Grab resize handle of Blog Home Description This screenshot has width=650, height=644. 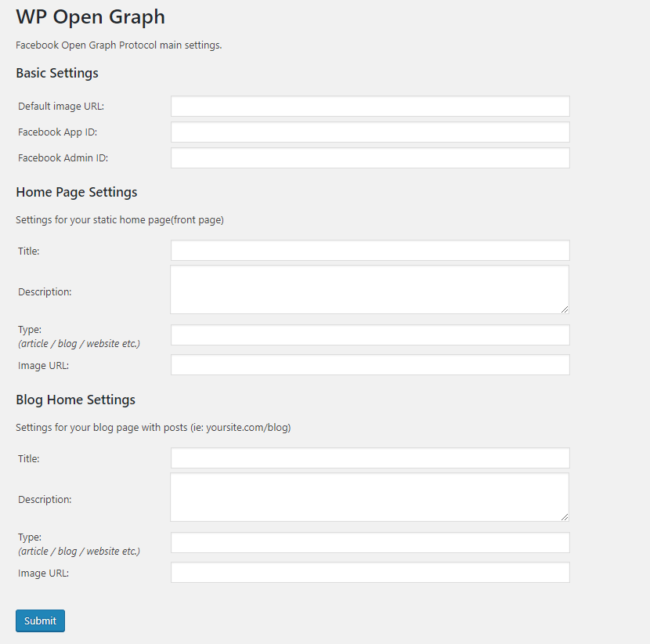(565, 517)
